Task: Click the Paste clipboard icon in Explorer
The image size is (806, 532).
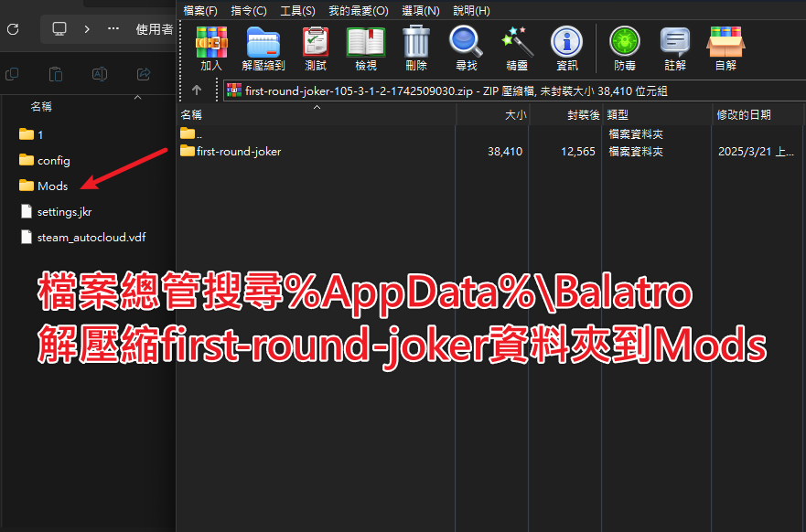Action: (56, 74)
